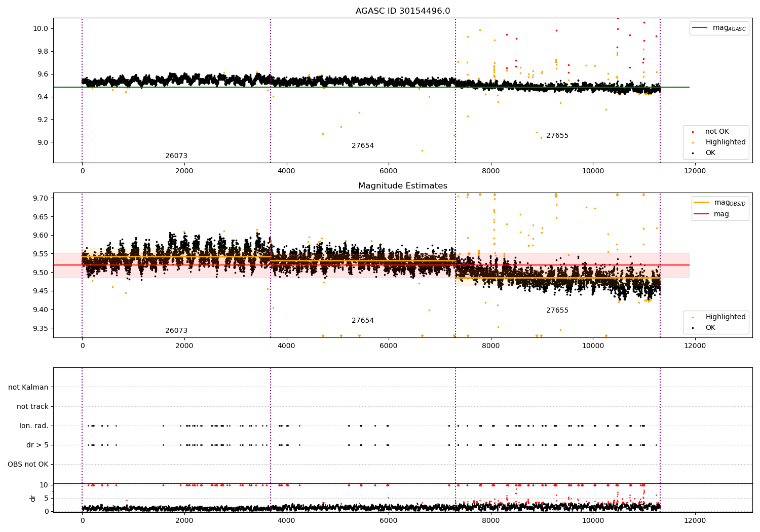Click obsid label 26073 in the middle plot
760x532 pixels.
click(176, 331)
